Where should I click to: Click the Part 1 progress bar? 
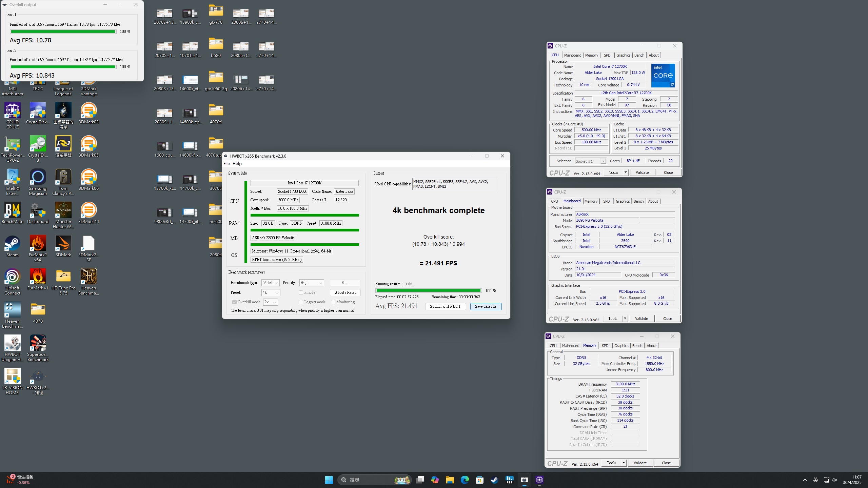click(x=63, y=32)
